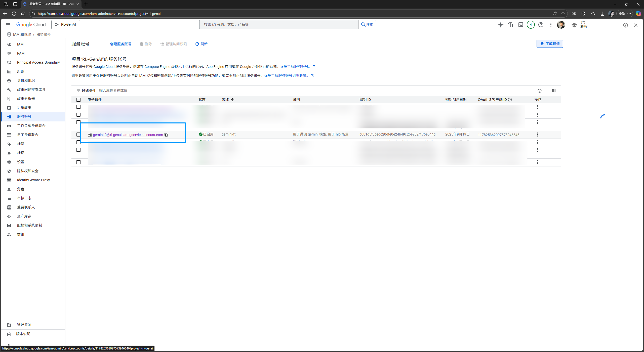Tick the last row checkbox
This screenshot has width=644, height=352.
[x=78, y=162]
